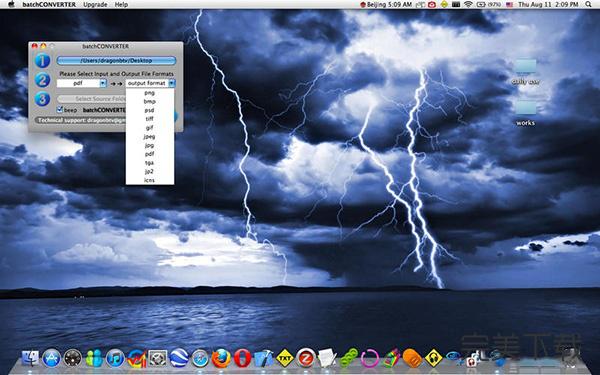Image resolution: width=600 pixels, height=375 pixels.
Task: Open the works folder on desktop
Action: 525,112
